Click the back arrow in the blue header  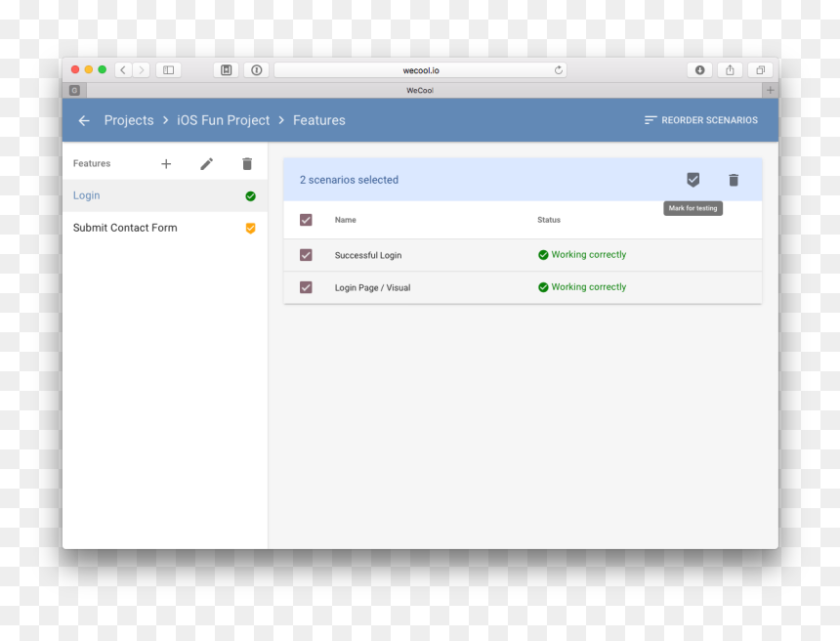[x=84, y=120]
